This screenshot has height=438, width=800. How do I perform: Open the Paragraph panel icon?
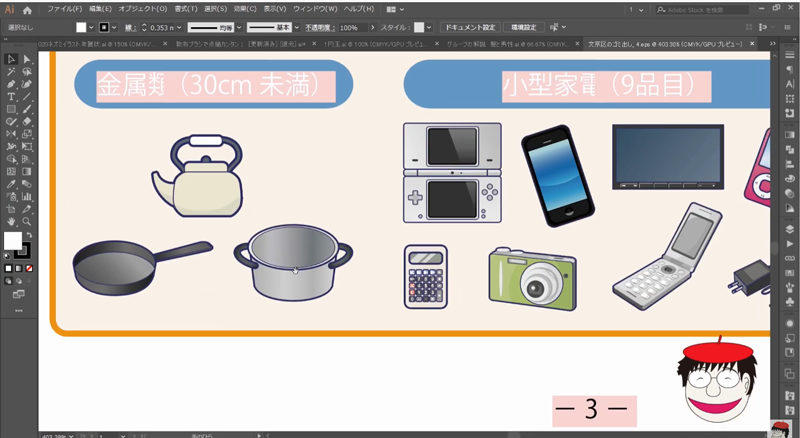tap(790, 70)
